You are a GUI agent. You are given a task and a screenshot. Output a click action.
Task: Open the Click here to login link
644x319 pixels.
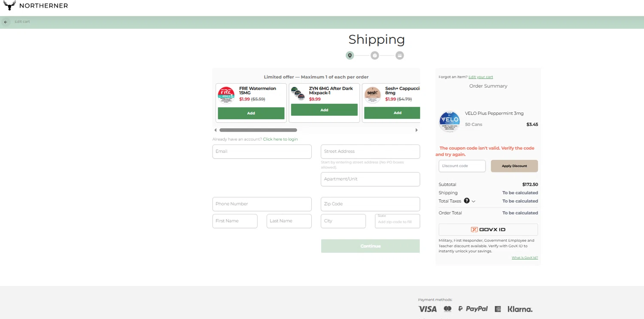280,139
